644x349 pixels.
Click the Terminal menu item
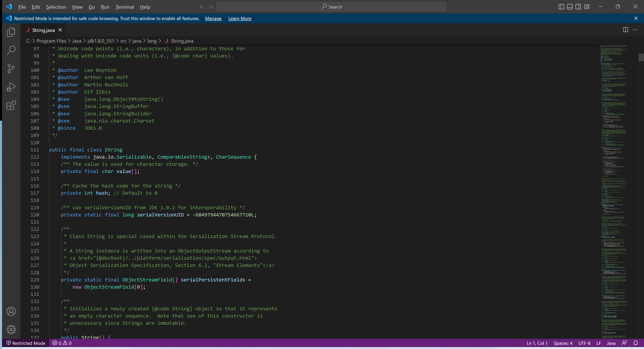point(124,7)
